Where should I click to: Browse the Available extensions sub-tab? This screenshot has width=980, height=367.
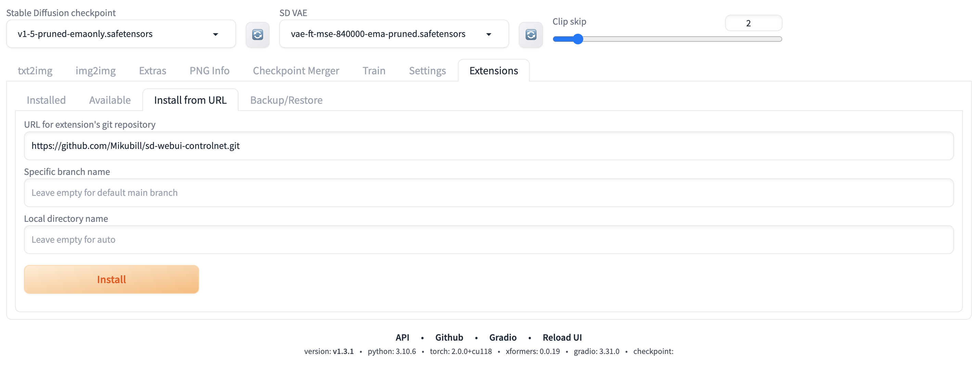pyautogui.click(x=109, y=100)
